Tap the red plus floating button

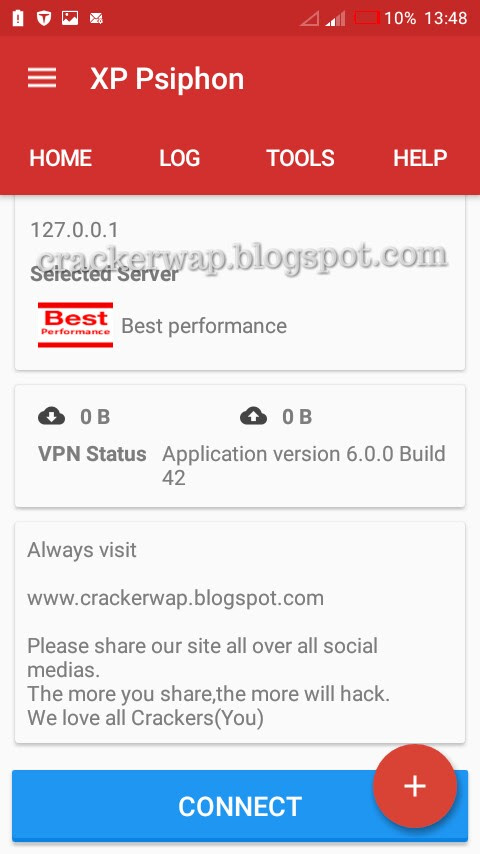click(x=415, y=786)
